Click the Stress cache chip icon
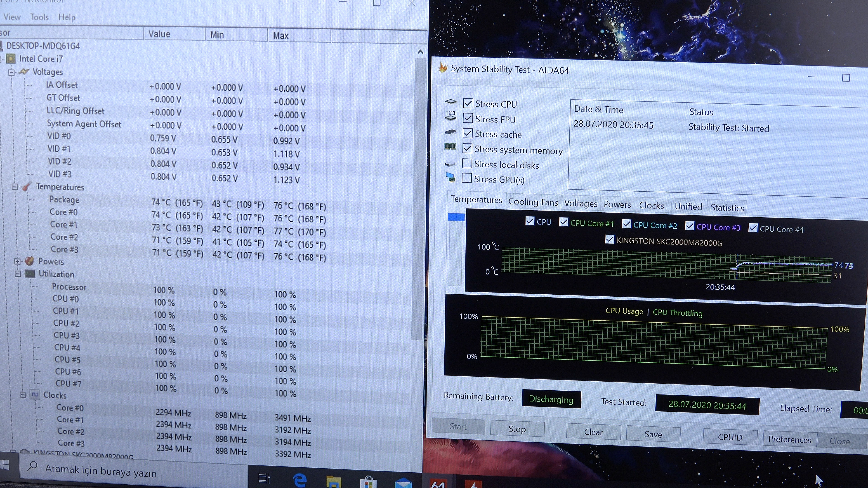868x488 pixels. click(451, 132)
